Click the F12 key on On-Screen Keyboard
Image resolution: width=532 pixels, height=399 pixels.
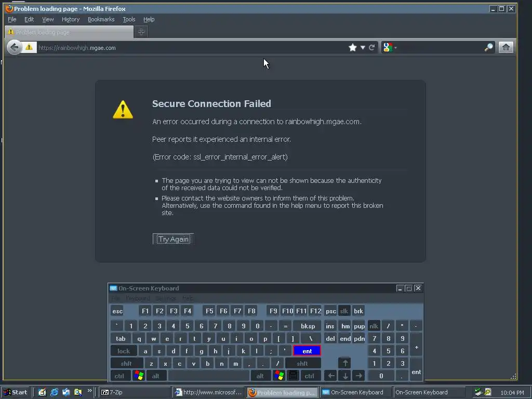click(x=315, y=311)
